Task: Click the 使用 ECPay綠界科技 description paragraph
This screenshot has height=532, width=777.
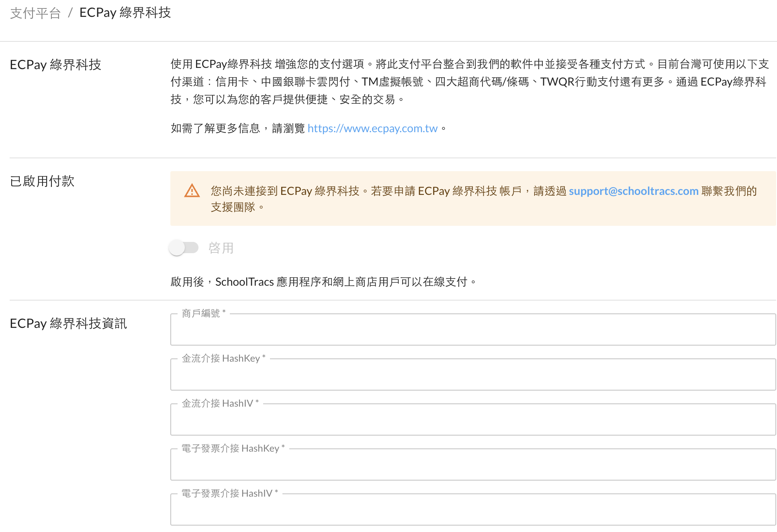Action: click(x=470, y=82)
